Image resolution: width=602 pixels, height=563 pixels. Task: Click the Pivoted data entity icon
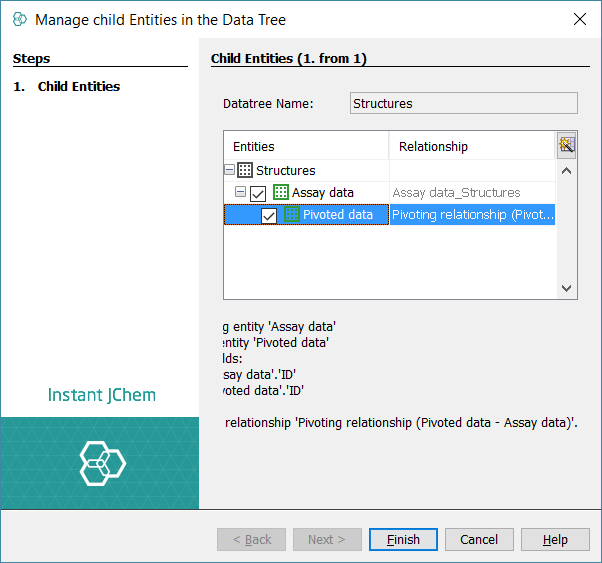point(291,215)
